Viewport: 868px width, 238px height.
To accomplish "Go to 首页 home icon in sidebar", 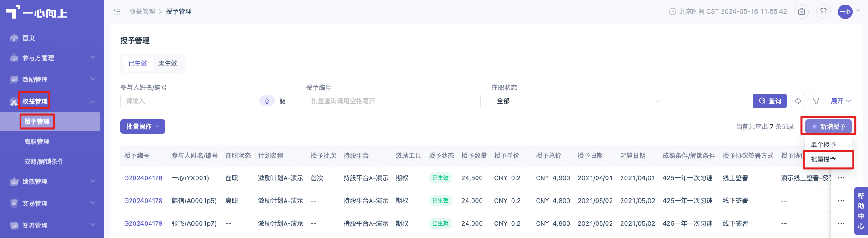I will [x=14, y=38].
